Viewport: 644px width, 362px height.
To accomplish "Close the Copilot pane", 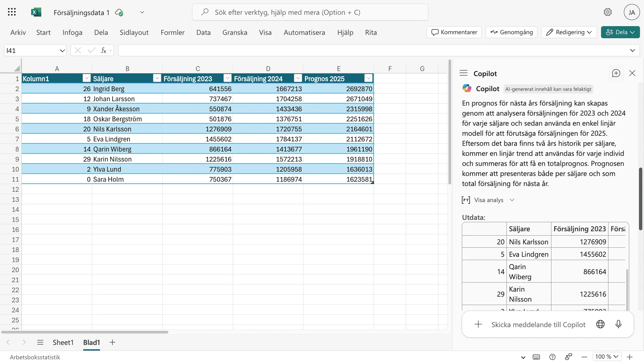I will (632, 73).
